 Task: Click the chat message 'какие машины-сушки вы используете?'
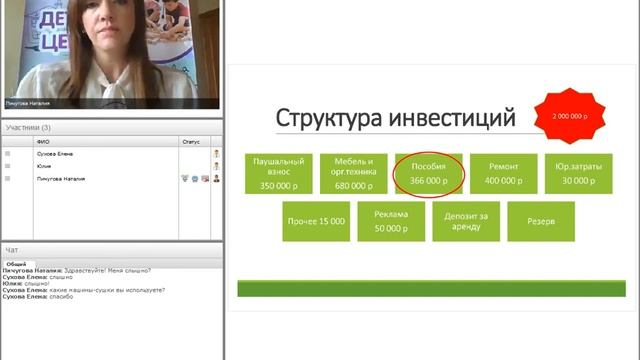[107, 290]
